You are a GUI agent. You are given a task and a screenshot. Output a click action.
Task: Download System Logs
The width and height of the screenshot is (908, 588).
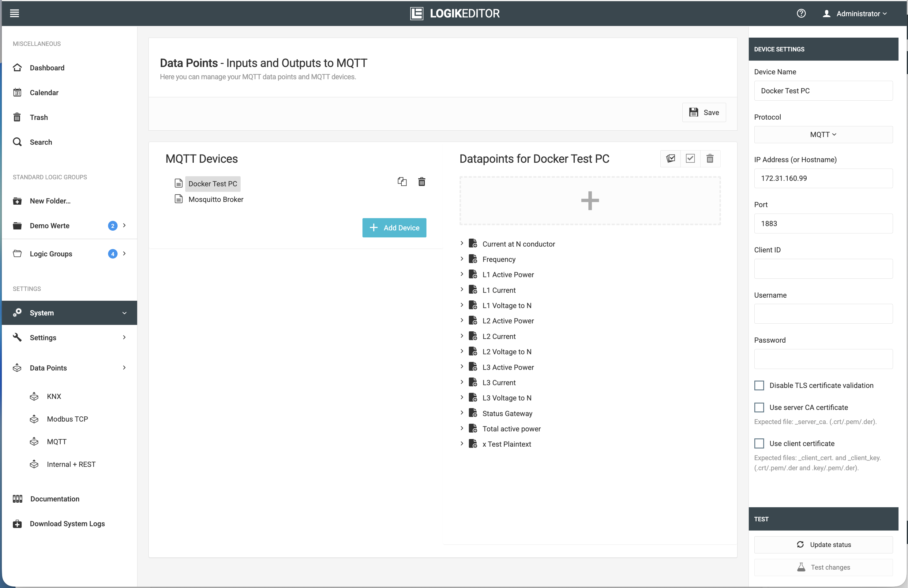pos(67,523)
